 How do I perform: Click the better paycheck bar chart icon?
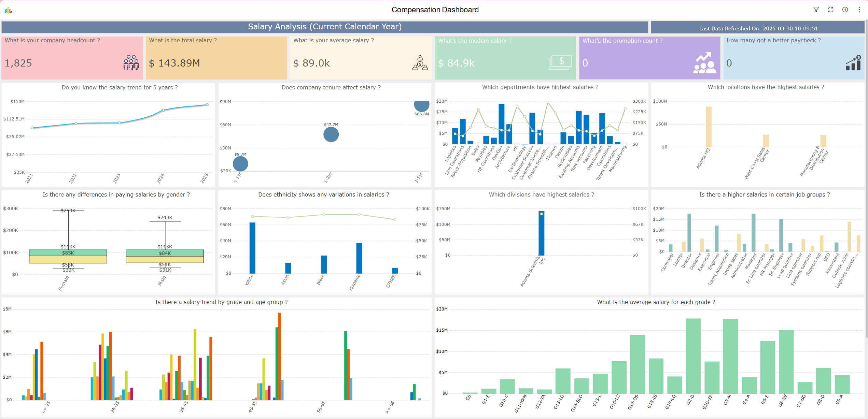pyautogui.click(x=853, y=63)
